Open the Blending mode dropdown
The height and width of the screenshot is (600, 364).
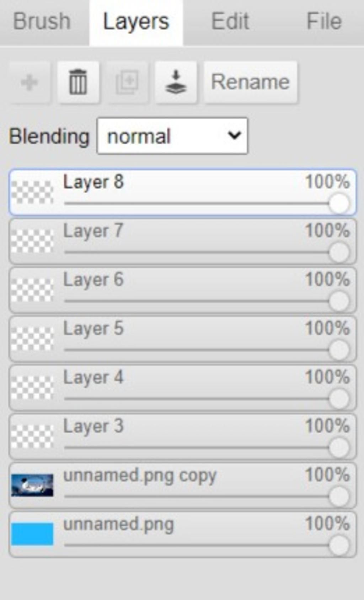click(172, 136)
